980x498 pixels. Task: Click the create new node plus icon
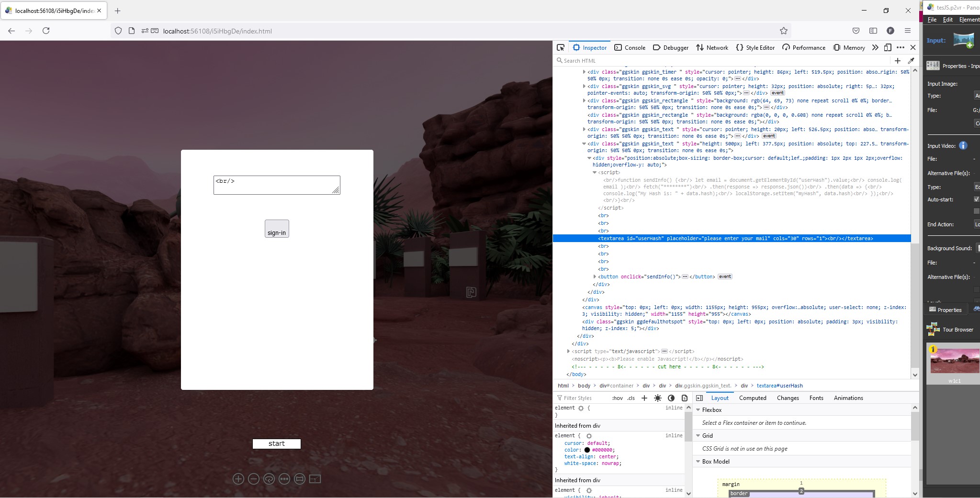898,61
